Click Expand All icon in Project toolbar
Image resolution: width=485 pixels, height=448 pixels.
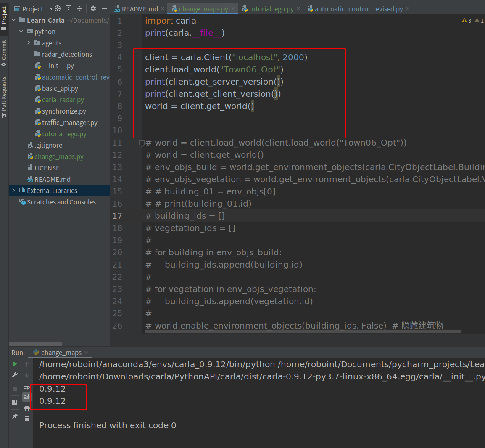point(69,9)
